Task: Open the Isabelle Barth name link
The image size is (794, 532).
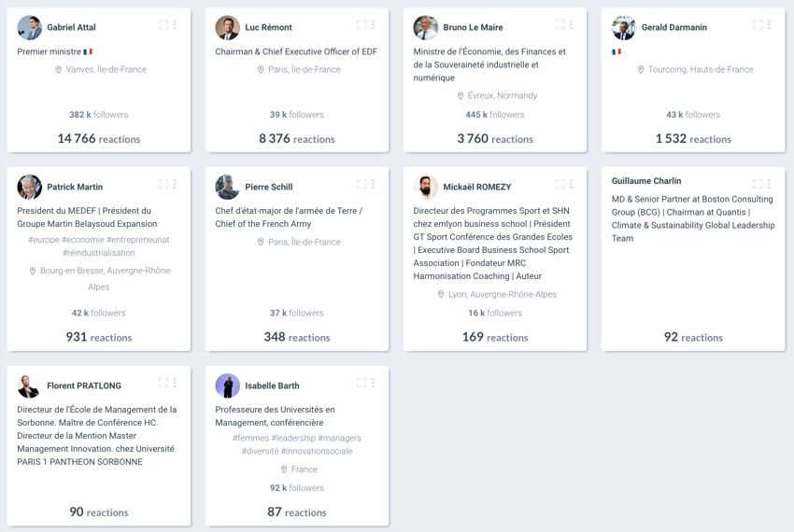Action: pos(272,385)
